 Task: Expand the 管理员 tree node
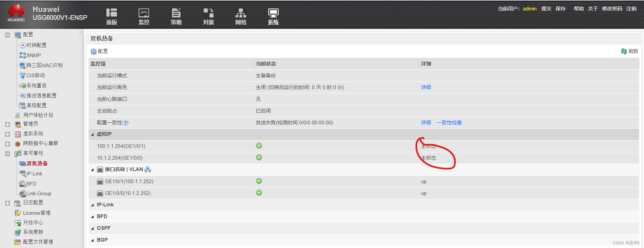[x=7, y=124]
